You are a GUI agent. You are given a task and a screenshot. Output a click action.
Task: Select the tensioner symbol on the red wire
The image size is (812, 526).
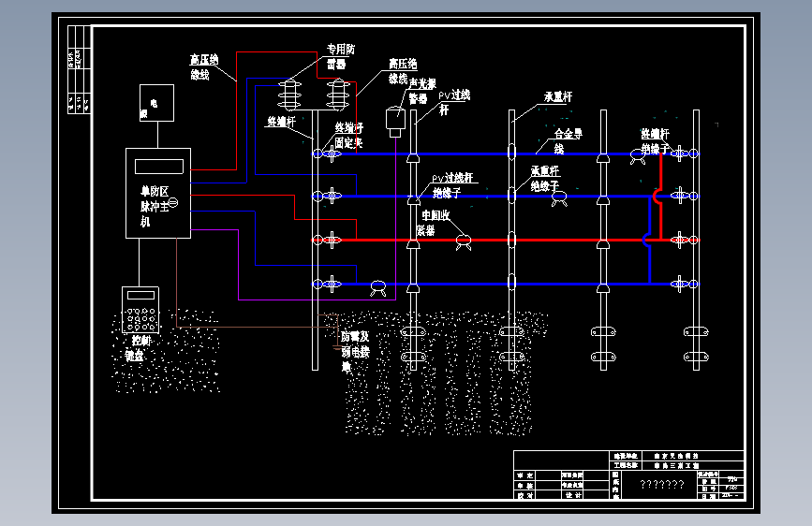(464, 242)
